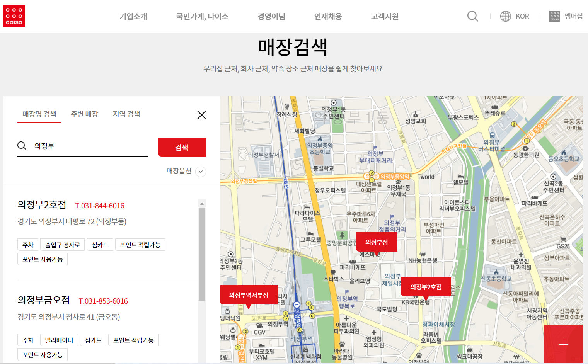Click the CGV label on map
The height and width of the screenshot is (364, 588).
click(260, 332)
